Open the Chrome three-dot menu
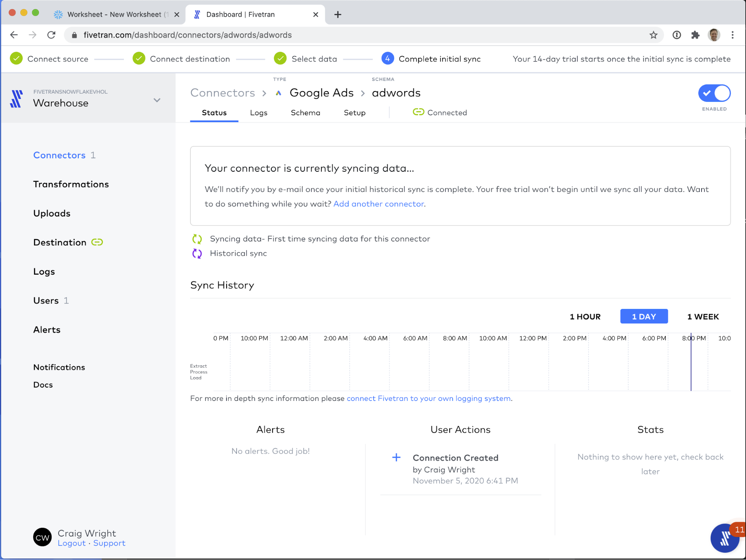The width and height of the screenshot is (746, 560). [x=732, y=35]
